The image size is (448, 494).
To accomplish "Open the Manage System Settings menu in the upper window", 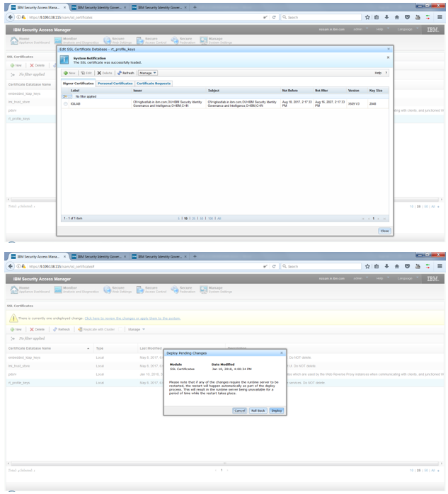I will [216, 40].
